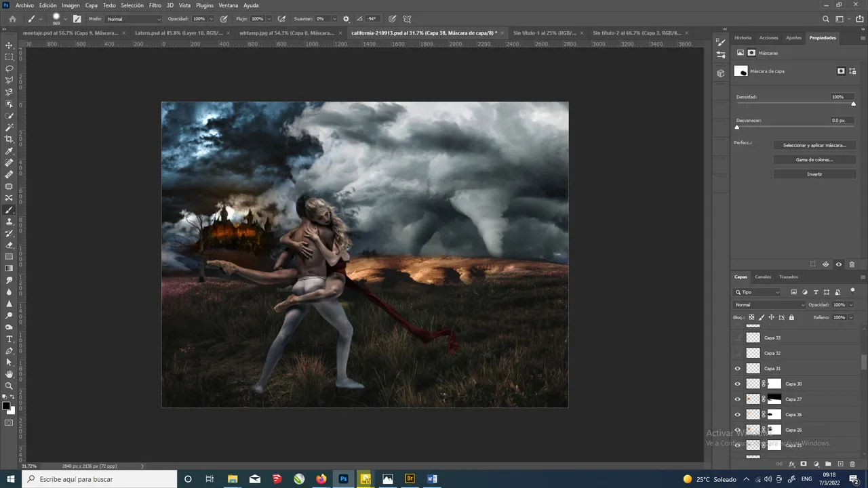The image size is (868, 488).
Task: Select the Rectangular Marquee tool
Action: pos(9,57)
